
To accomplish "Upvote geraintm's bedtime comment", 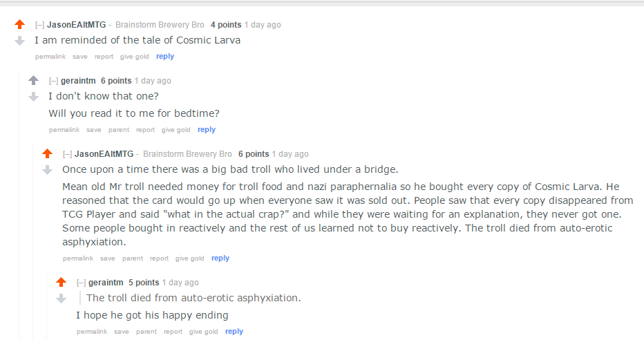I will 34,80.
